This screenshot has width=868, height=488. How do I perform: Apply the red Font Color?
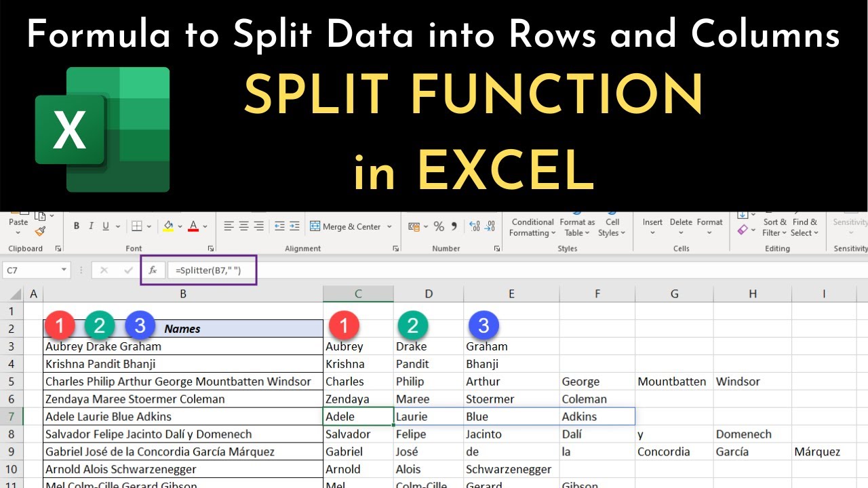coord(193,226)
